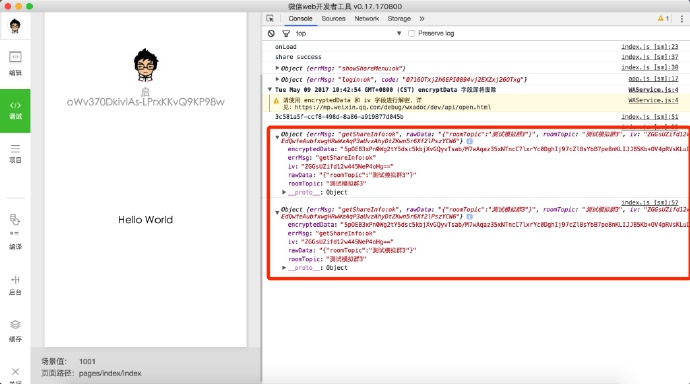Click the first object's rawData property
The image size is (690, 384).
click(x=352, y=175)
